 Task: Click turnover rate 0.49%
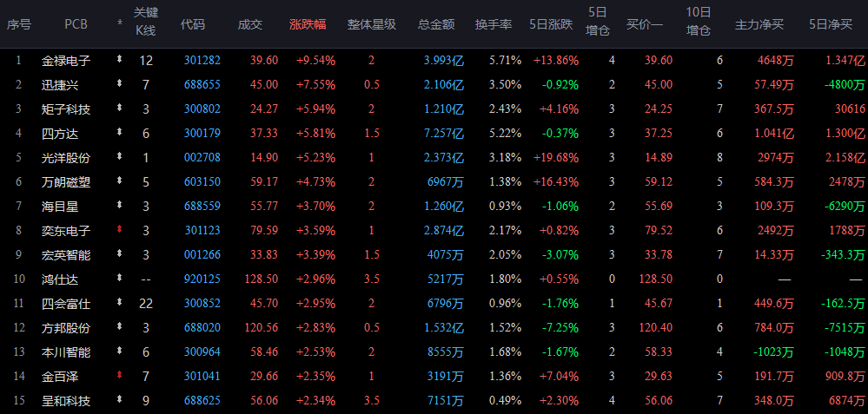pyautogui.click(x=506, y=401)
